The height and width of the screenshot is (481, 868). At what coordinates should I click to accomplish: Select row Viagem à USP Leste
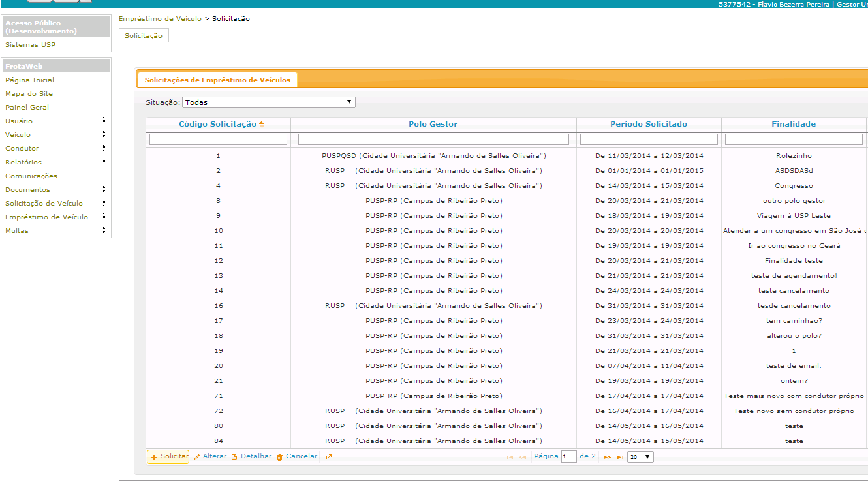[x=506, y=216]
